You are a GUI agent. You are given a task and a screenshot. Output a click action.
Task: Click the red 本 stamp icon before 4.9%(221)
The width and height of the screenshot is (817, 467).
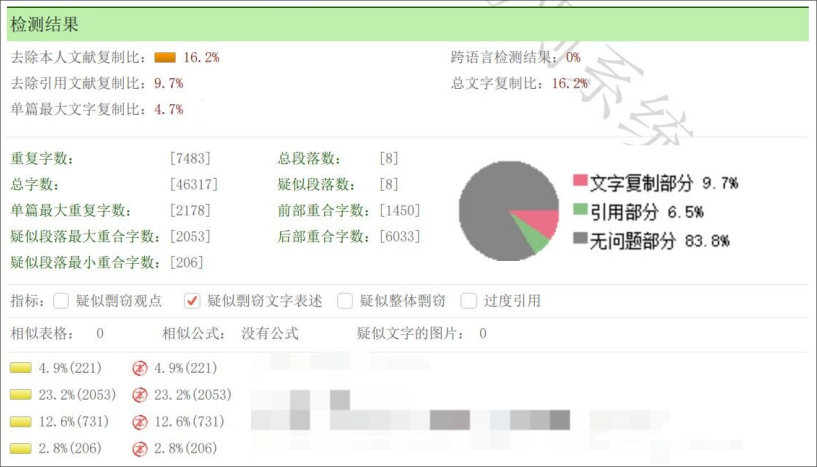pos(140,368)
